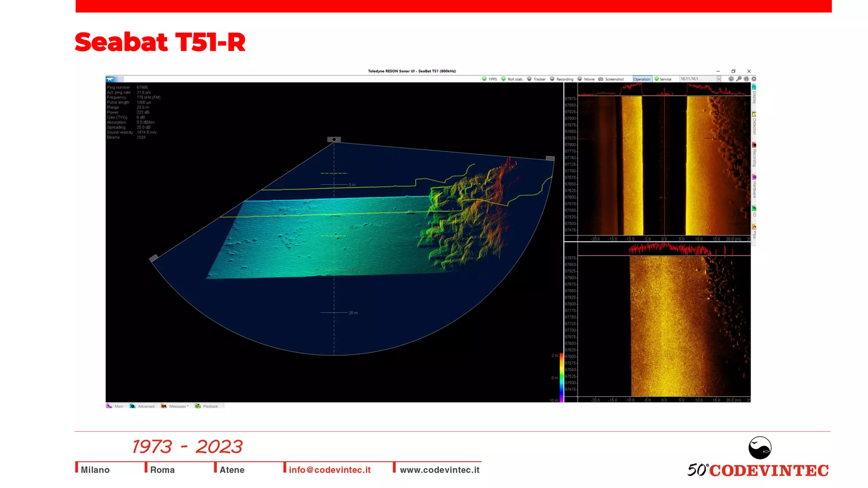Click the info@codevintec.it email link

[330, 470]
